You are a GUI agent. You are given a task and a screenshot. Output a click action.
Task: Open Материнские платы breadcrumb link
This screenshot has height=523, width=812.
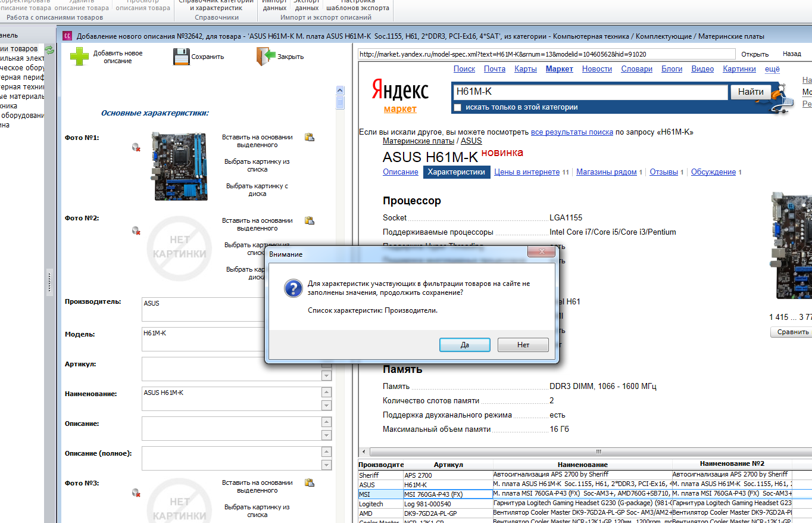pos(419,141)
